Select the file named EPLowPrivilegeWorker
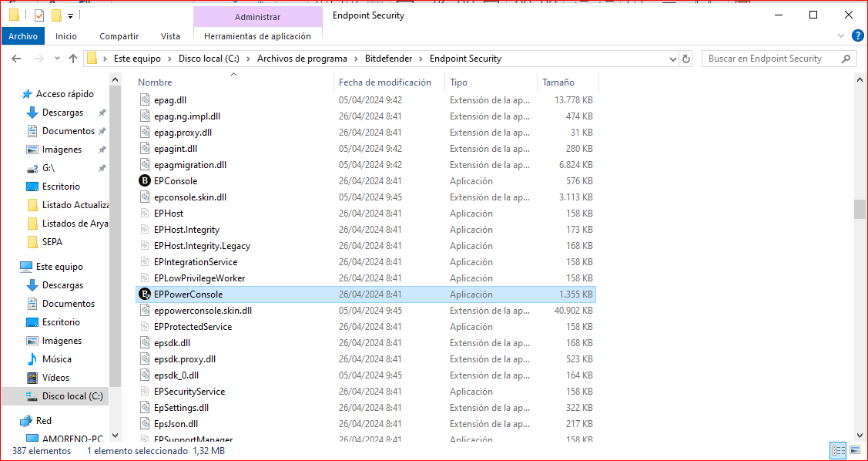 [x=199, y=278]
